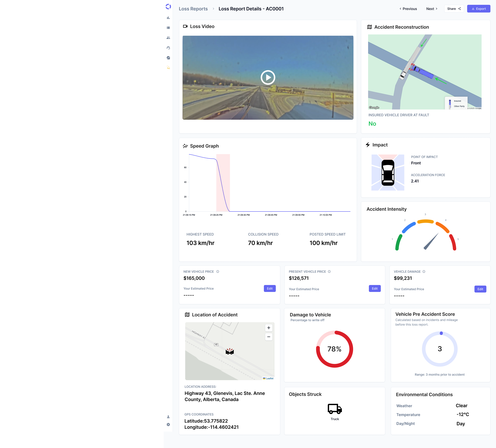Open the trending chart sidebar icon
The height and width of the screenshot is (448, 496).
[168, 58]
